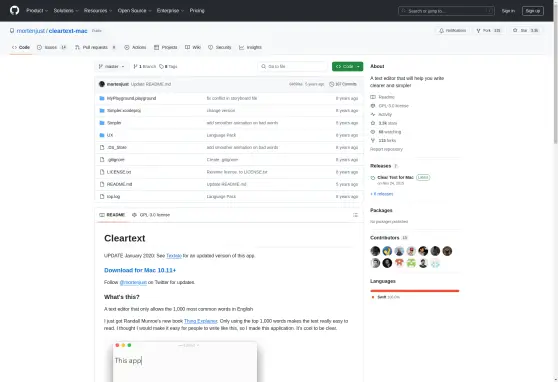This screenshot has width=558, height=382.
Task: Expand the master branch dropdown
Action: pyautogui.click(x=111, y=67)
